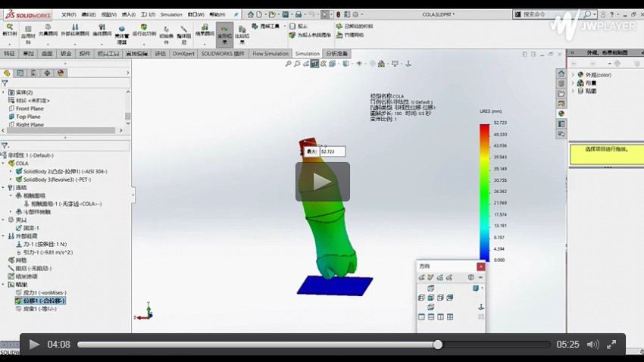The image size is (644, 362).
Task: Enter fullscreen in the video player
Action: coord(611,345)
